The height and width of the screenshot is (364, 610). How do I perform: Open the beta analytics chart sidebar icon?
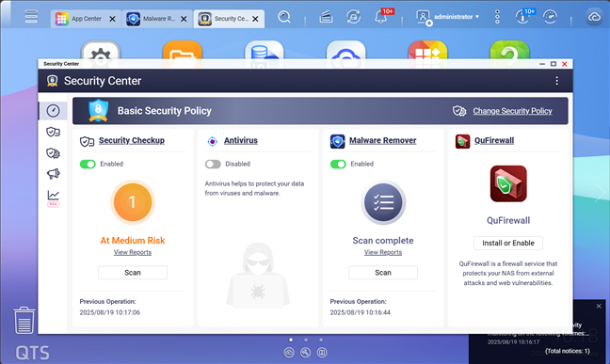pos(54,198)
